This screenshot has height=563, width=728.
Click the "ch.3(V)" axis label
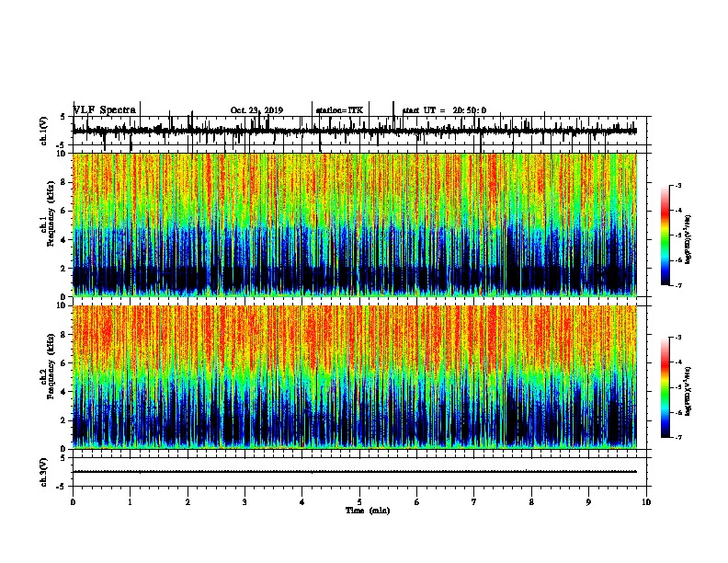(44, 472)
